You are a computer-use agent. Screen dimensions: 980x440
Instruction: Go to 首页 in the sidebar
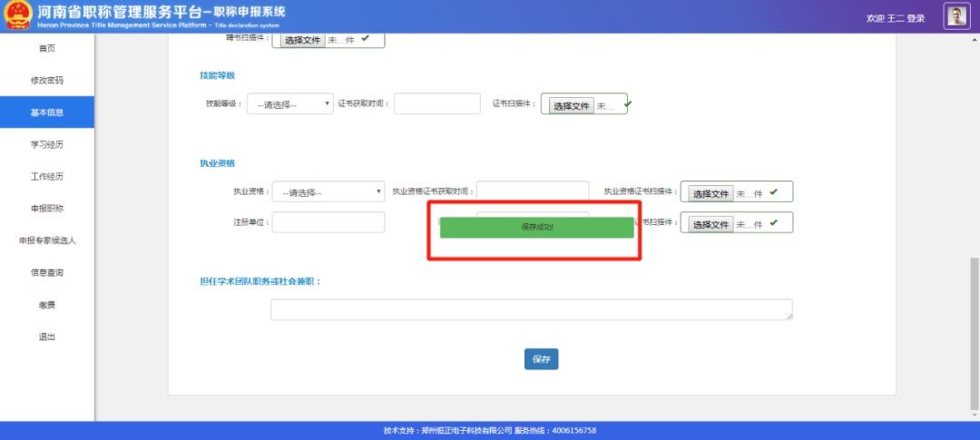click(47, 48)
